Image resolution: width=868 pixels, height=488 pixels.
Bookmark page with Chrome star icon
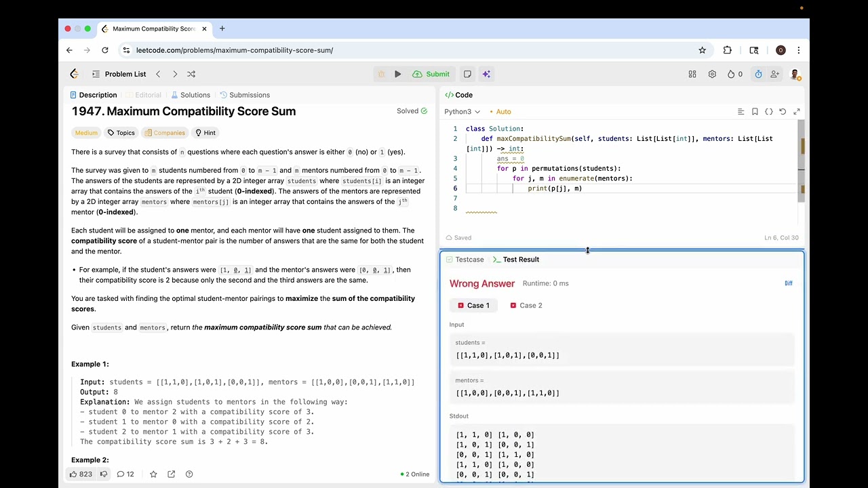pyautogui.click(x=702, y=50)
